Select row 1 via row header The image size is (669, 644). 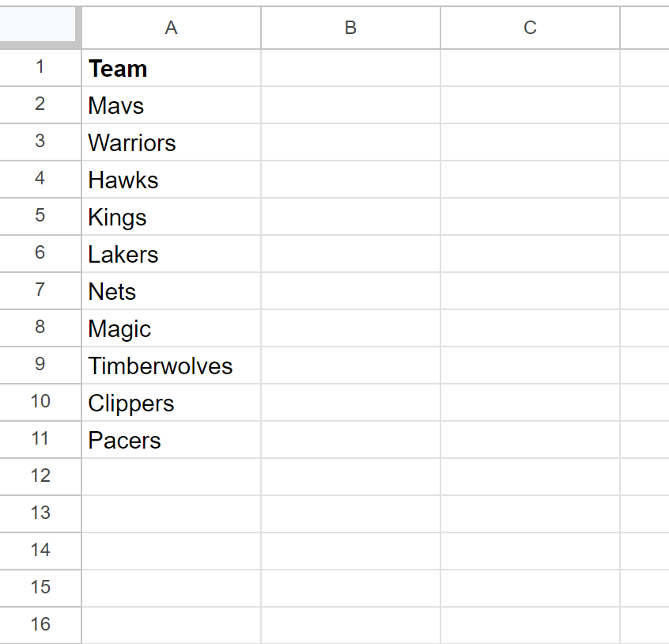(x=40, y=68)
